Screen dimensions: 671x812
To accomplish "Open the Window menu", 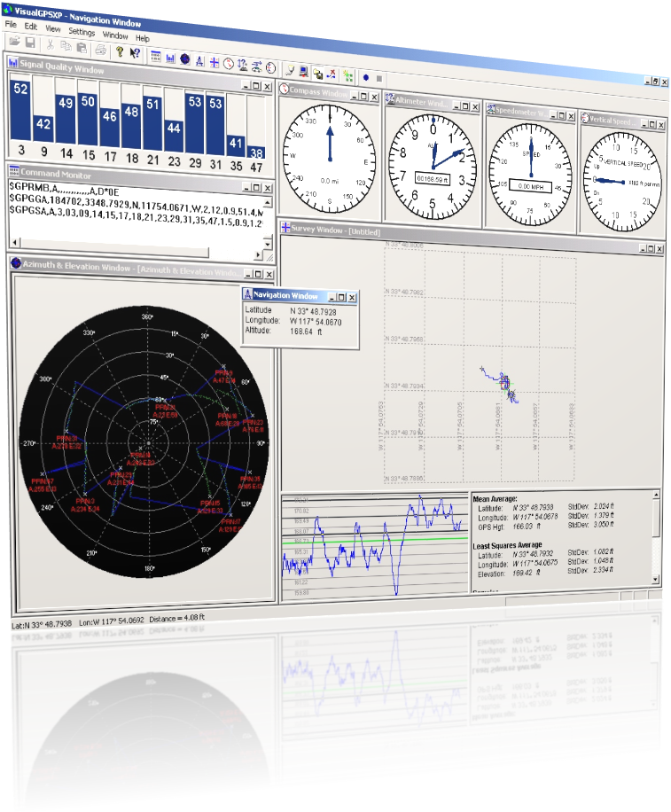I will pos(115,35).
